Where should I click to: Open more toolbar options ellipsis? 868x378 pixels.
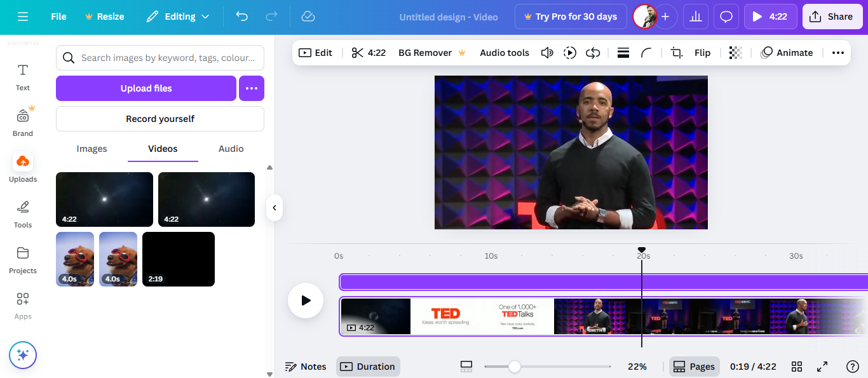[x=838, y=53]
